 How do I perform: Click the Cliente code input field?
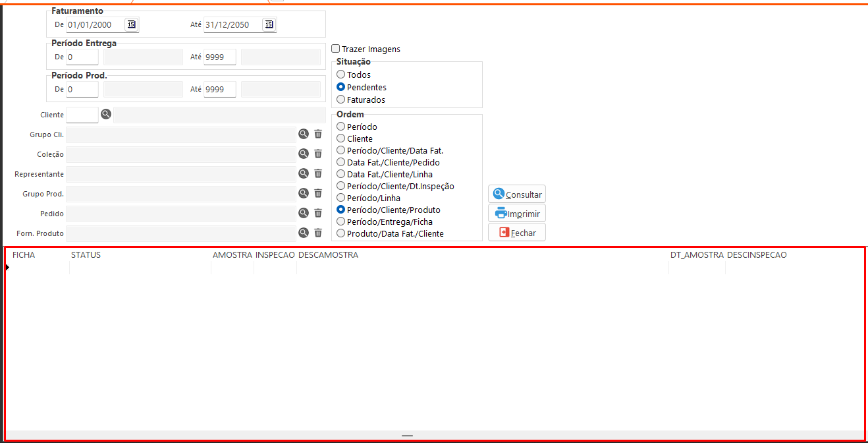tap(82, 115)
